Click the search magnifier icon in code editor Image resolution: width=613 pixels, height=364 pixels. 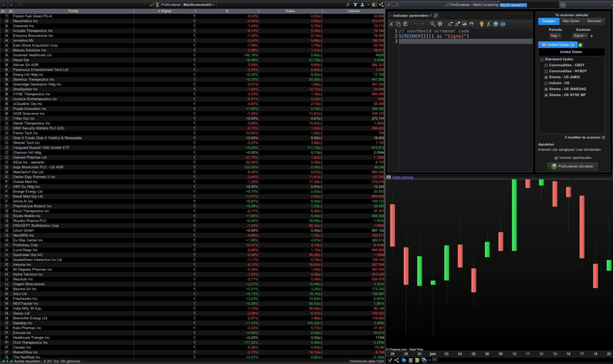433,24
